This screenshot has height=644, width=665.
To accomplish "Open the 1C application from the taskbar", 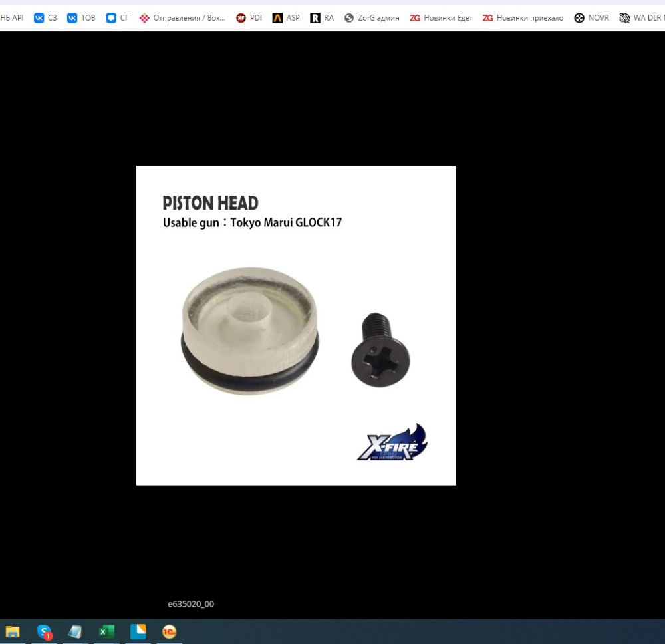I will (x=169, y=632).
